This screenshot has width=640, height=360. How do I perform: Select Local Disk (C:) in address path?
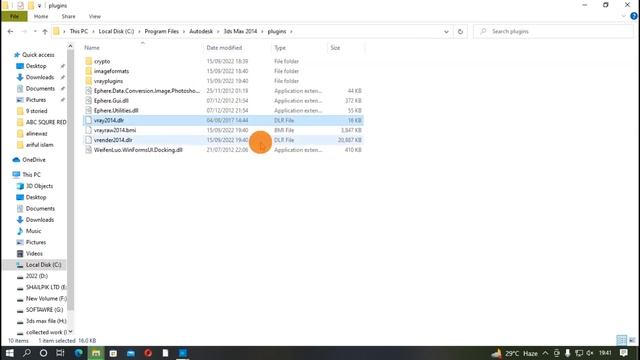click(x=116, y=31)
